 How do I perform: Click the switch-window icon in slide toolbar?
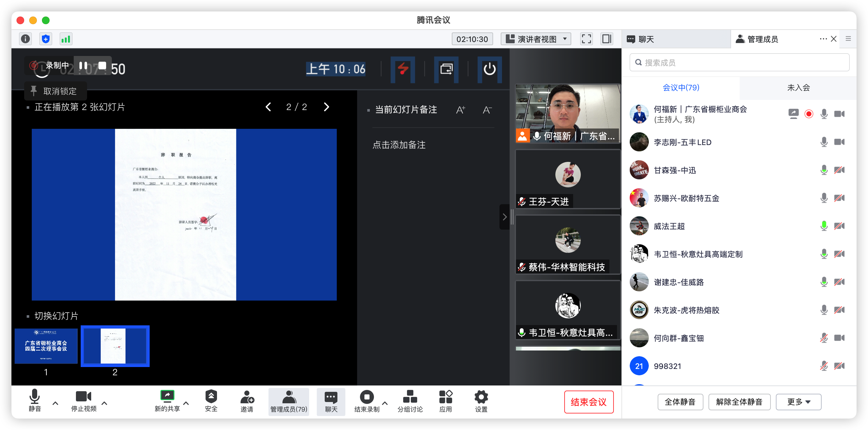446,69
